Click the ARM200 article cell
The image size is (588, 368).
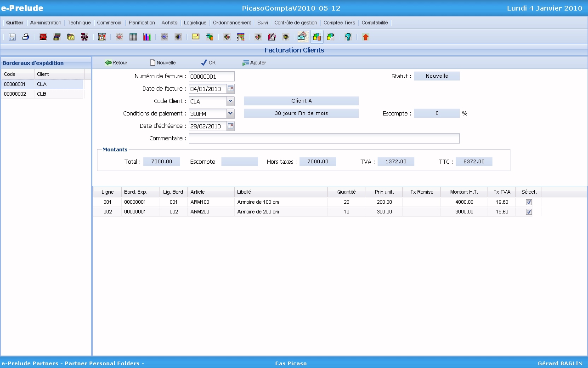pos(211,212)
